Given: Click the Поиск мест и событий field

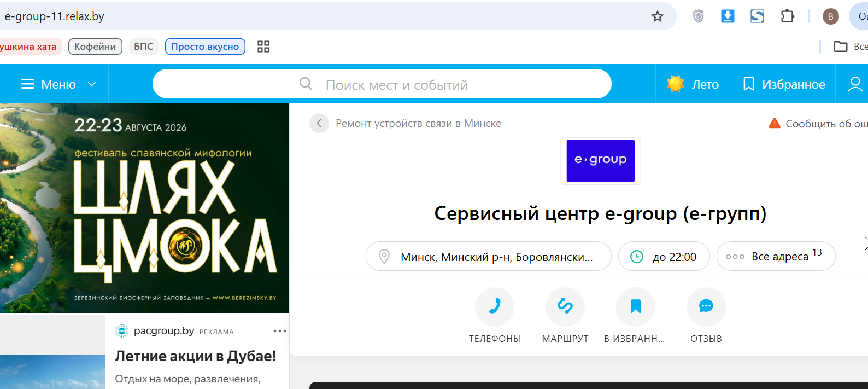Looking at the screenshot, I should 382,84.
